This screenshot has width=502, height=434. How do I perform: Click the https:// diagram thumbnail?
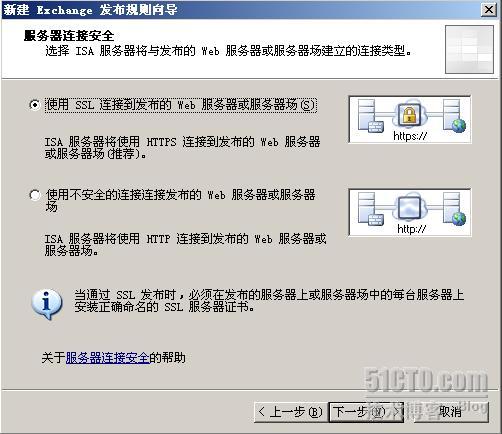pyautogui.click(x=410, y=119)
